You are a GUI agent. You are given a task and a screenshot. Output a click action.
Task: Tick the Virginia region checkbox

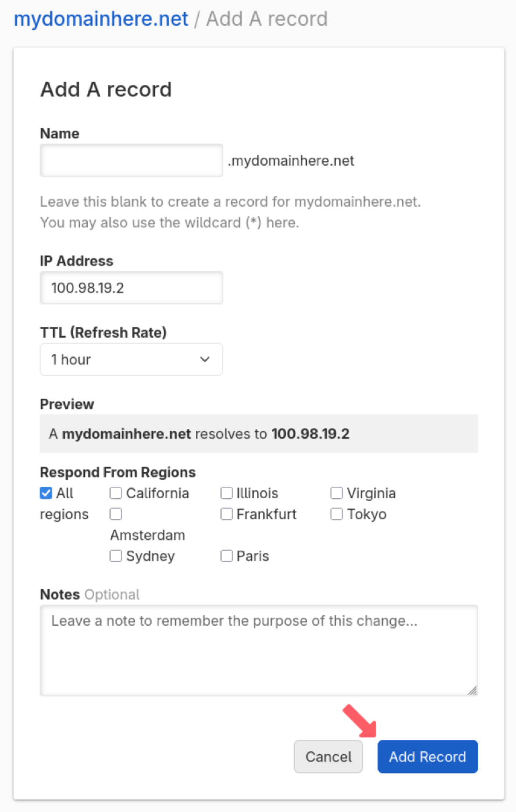click(337, 493)
